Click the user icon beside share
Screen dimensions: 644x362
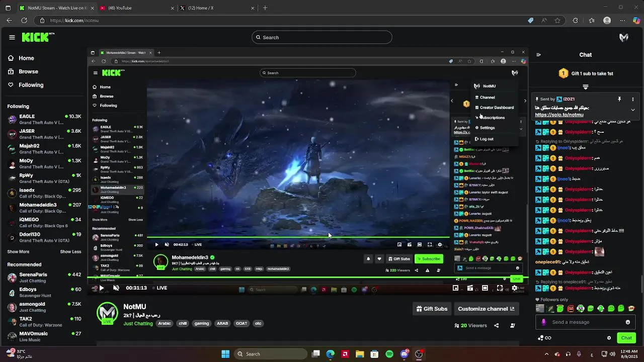click(x=513, y=325)
